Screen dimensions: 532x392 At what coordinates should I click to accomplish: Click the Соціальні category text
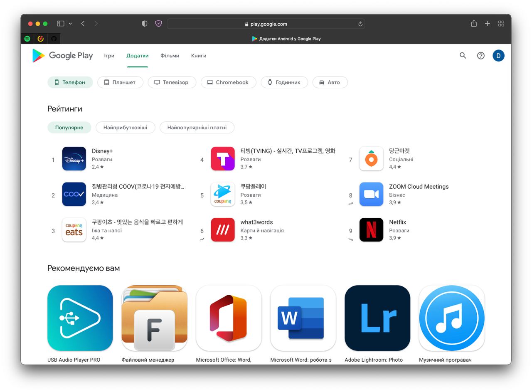pyautogui.click(x=401, y=159)
